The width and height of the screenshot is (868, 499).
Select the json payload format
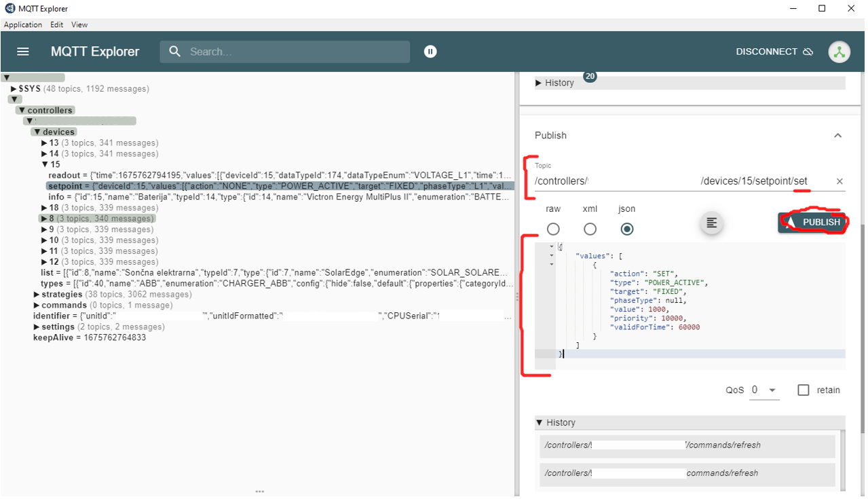tap(627, 229)
